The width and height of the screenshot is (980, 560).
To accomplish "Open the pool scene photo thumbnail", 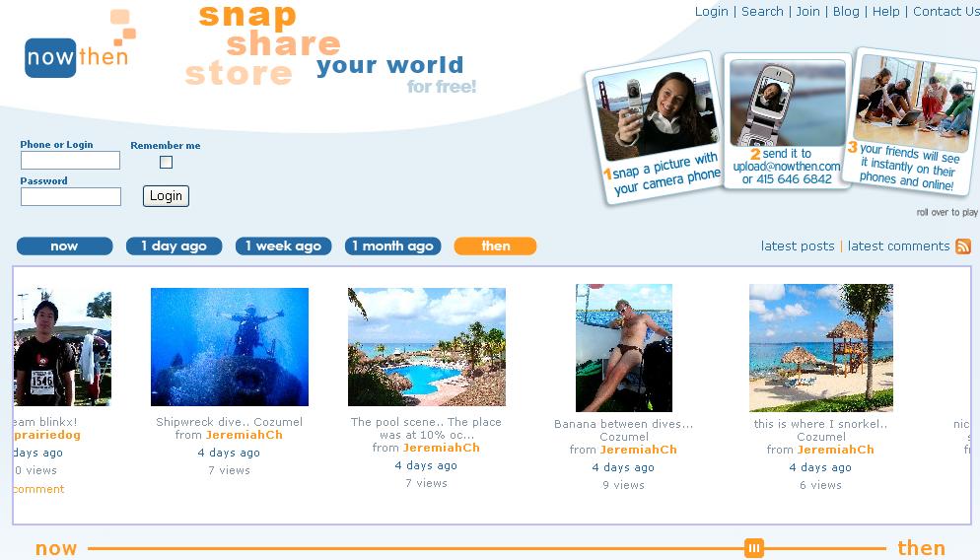I will (x=426, y=347).
